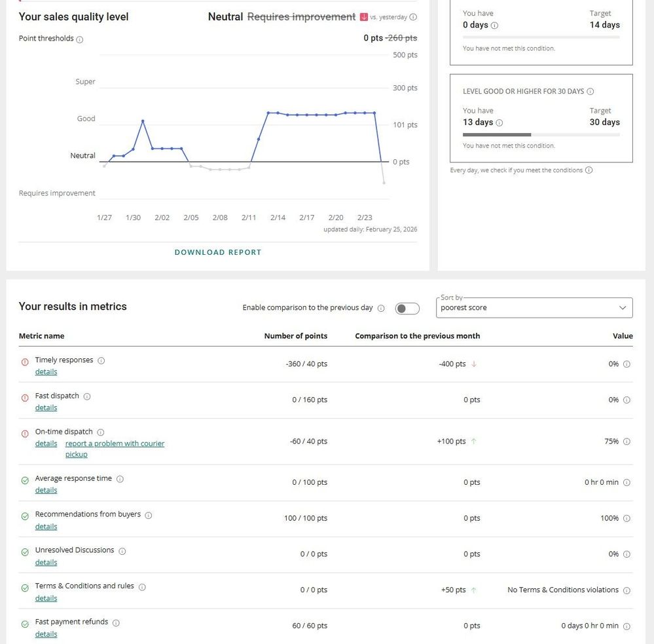The width and height of the screenshot is (654, 644).
Task: Click info icon next to Point thresholds
Action: [x=80, y=39]
